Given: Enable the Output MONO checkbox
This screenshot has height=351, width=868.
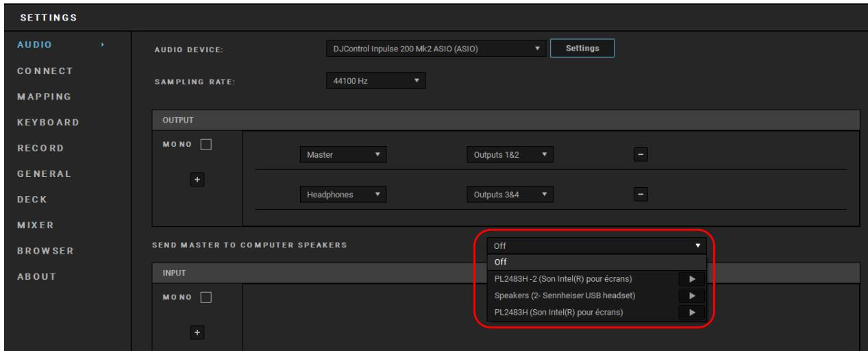Looking at the screenshot, I should click(206, 145).
